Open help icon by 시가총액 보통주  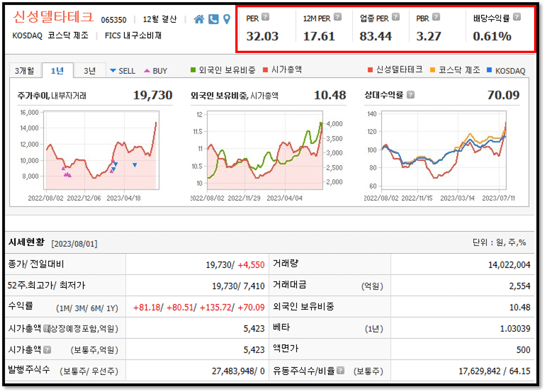tap(47, 349)
